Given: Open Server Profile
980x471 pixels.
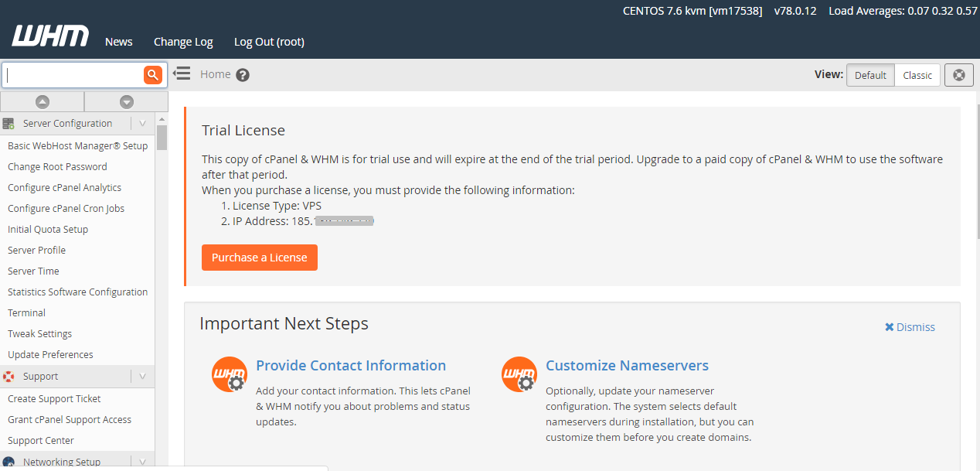Looking at the screenshot, I should point(36,250).
